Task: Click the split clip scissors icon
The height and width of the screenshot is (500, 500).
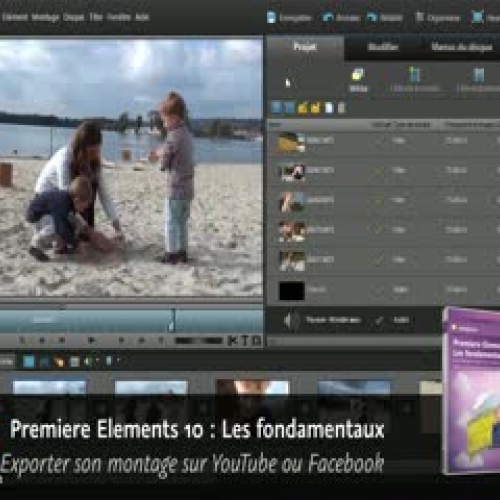Action: [233, 341]
